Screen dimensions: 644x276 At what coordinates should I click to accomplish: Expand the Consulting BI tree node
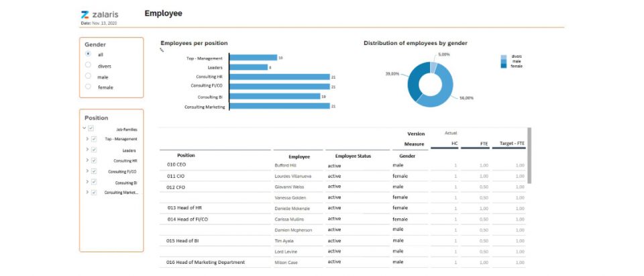87,182
